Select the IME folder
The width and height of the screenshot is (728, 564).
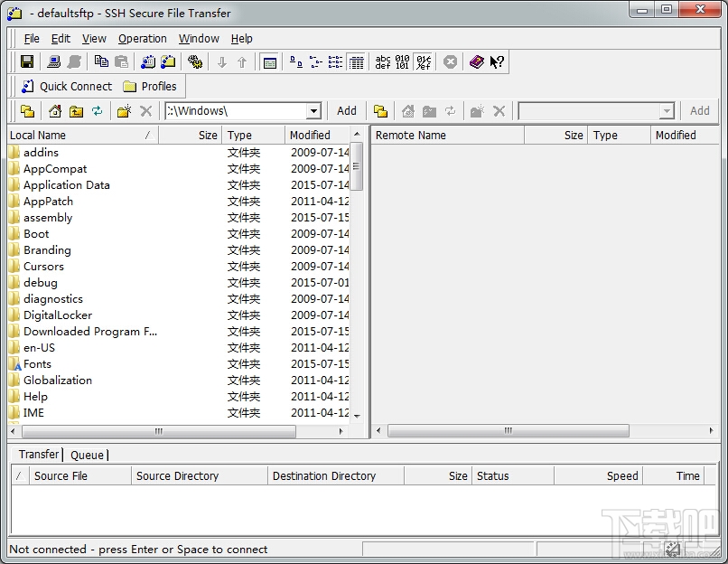click(33, 412)
